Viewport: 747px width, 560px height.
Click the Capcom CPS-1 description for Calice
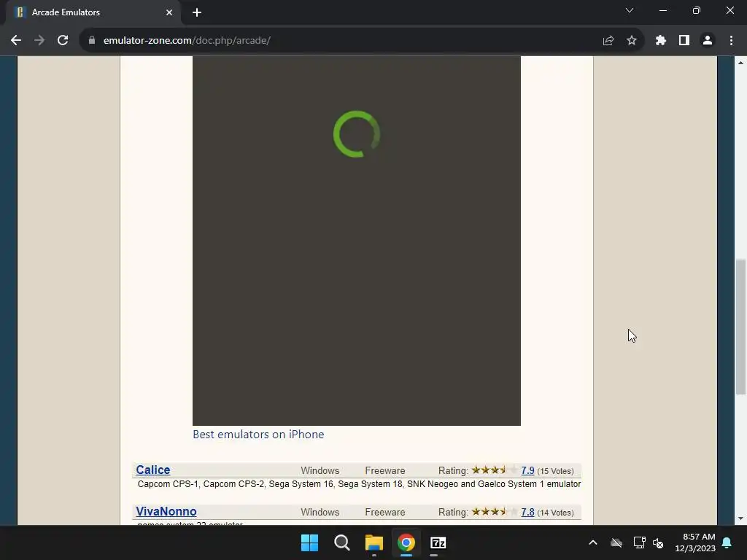(x=359, y=484)
